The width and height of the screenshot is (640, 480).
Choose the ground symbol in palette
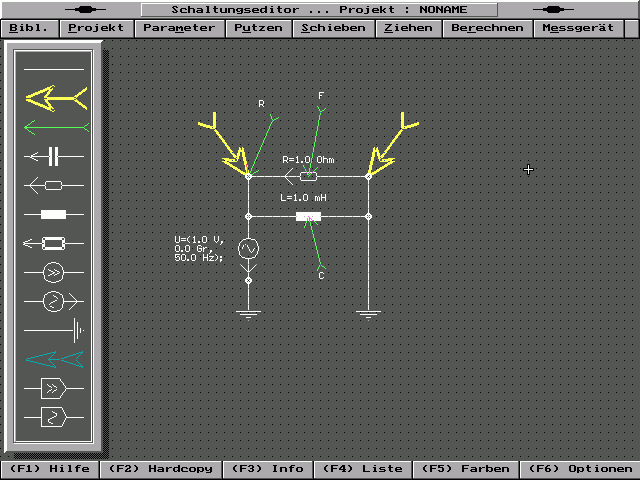54,329
